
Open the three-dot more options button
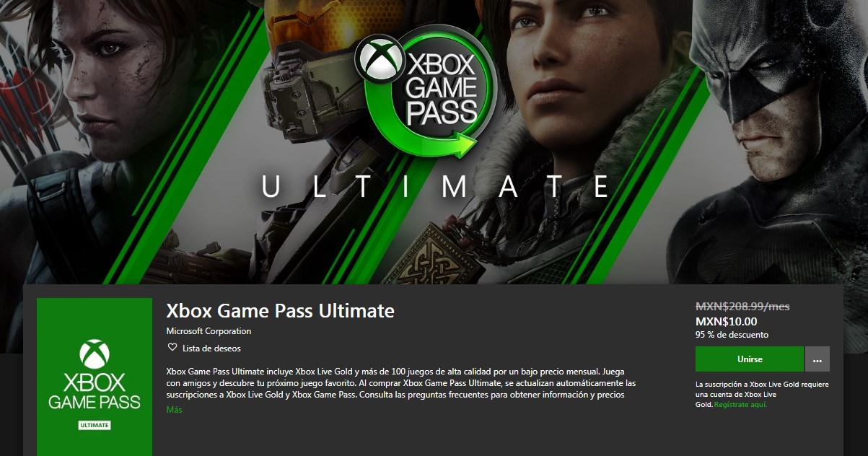[817, 359]
